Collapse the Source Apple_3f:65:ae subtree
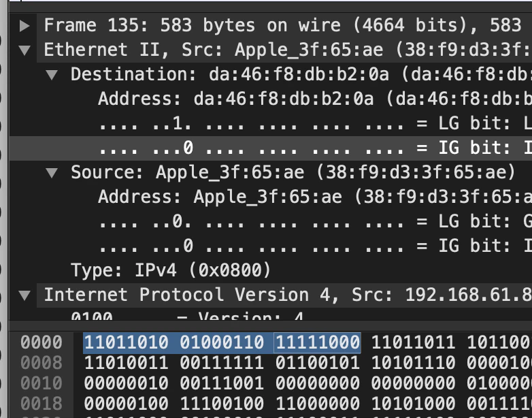The height and width of the screenshot is (418, 532). coord(52,173)
